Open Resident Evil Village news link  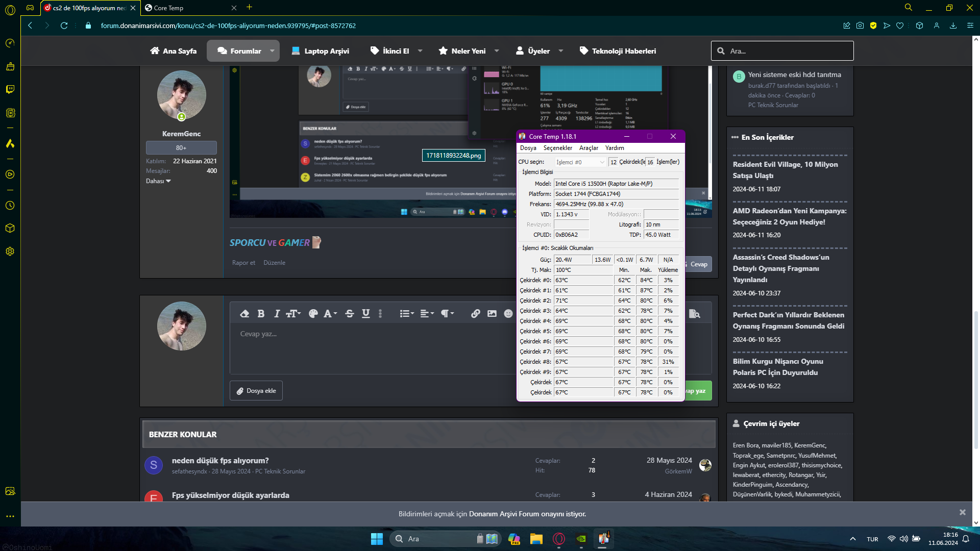click(x=785, y=170)
